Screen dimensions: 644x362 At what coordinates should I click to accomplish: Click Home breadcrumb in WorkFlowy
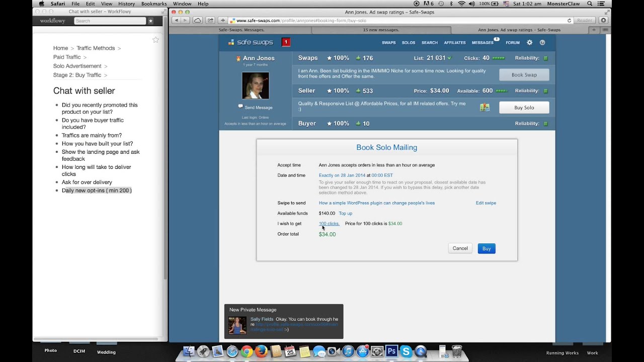point(60,48)
